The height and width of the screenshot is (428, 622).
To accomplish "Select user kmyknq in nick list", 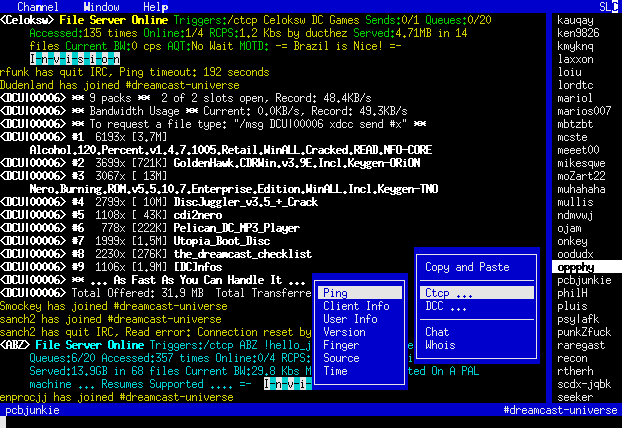I will 575,46.
